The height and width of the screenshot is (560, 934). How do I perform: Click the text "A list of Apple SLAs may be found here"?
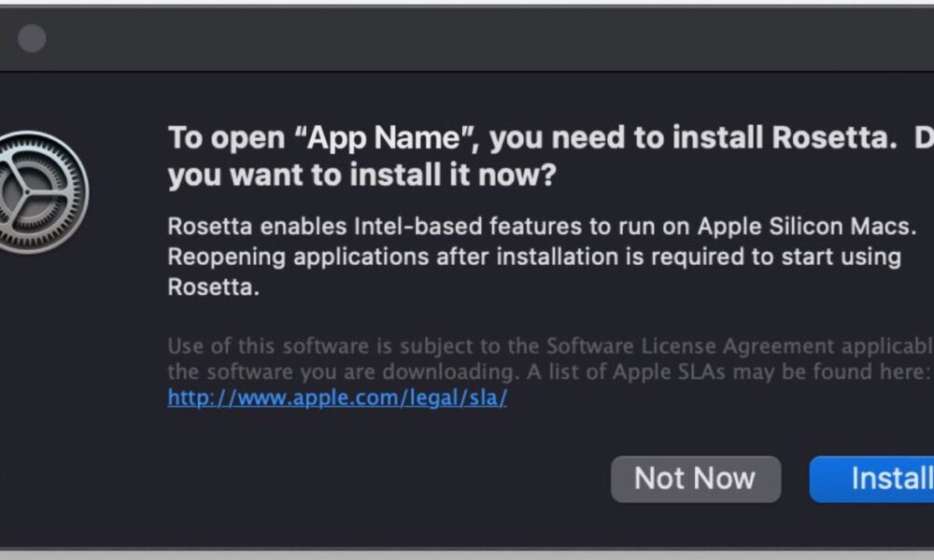[x=727, y=372]
